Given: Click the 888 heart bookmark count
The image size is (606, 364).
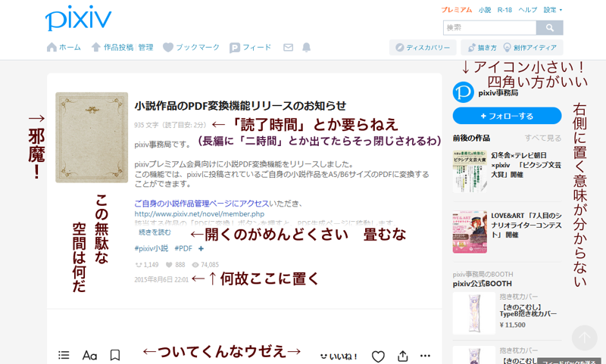Looking at the screenshot, I should click(175, 265).
